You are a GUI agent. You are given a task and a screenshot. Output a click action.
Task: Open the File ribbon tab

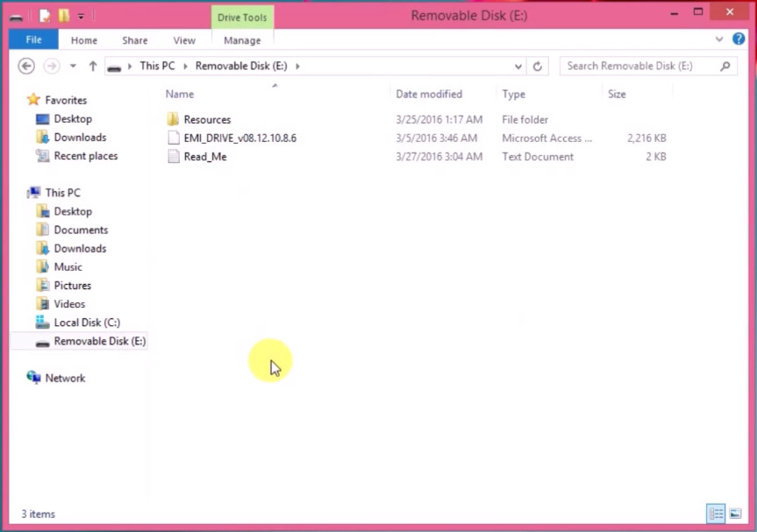[33, 39]
